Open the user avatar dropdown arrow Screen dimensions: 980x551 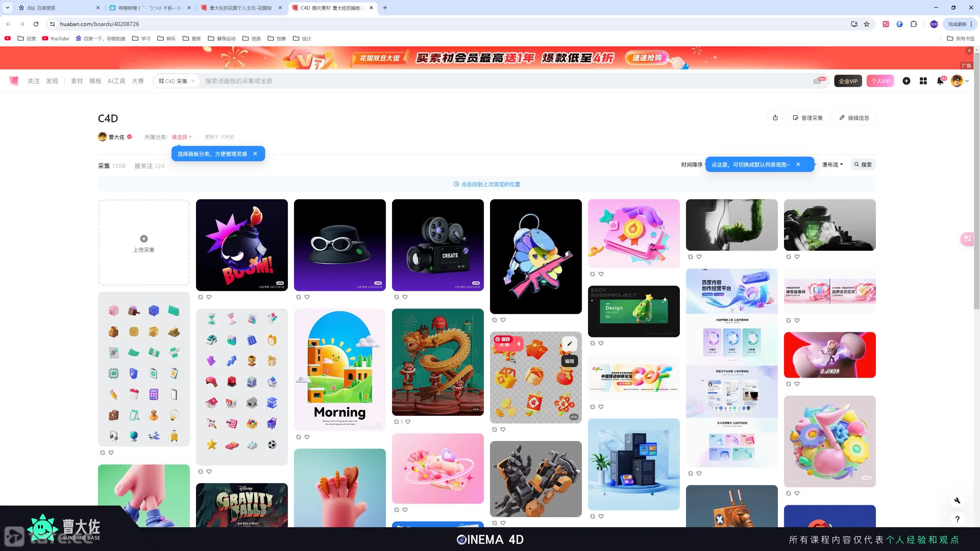pos(967,81)
